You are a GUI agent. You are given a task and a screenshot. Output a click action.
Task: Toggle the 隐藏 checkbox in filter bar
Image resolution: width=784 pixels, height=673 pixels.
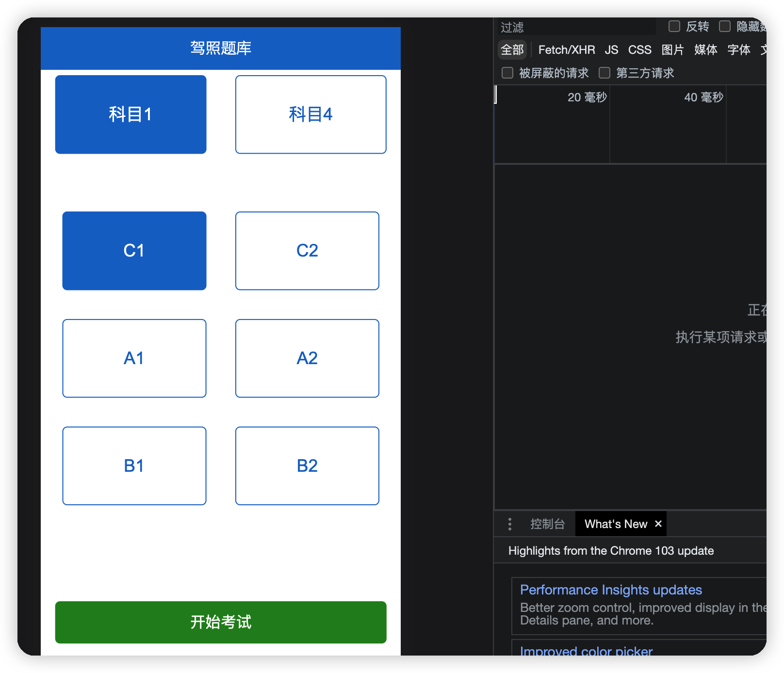(x=725, y=26)
